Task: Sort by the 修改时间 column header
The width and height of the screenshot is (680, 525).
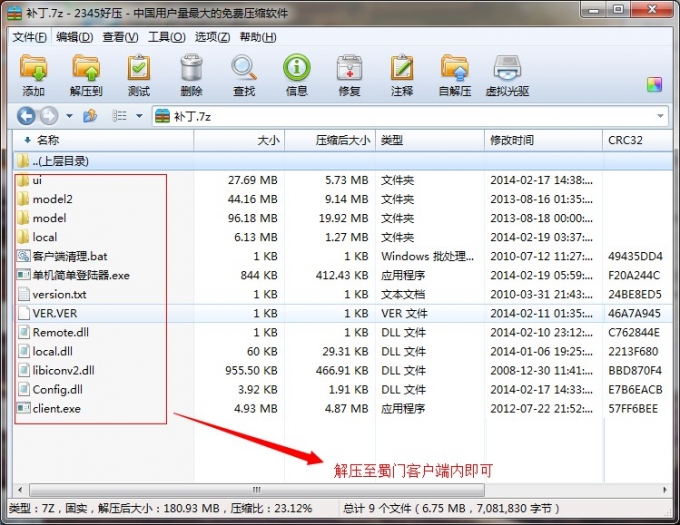Action: tap(543, 140)
